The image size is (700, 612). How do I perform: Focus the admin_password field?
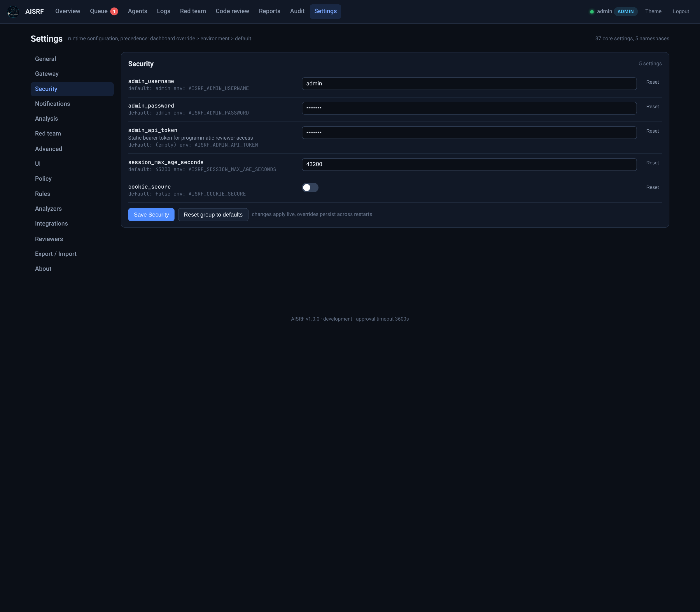coord(469,108)
